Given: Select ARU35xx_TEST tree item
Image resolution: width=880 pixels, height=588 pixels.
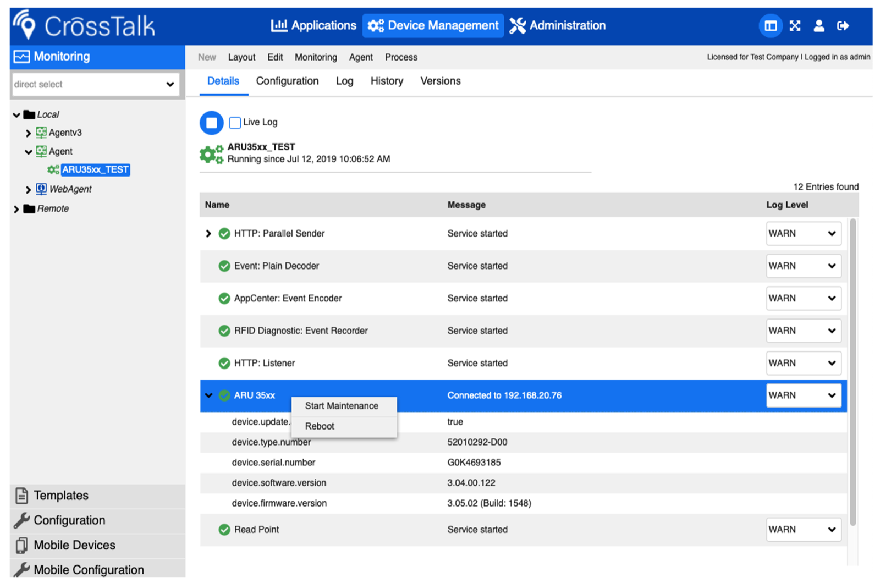Looking at the screenshot, I should (x=95, y=169).
